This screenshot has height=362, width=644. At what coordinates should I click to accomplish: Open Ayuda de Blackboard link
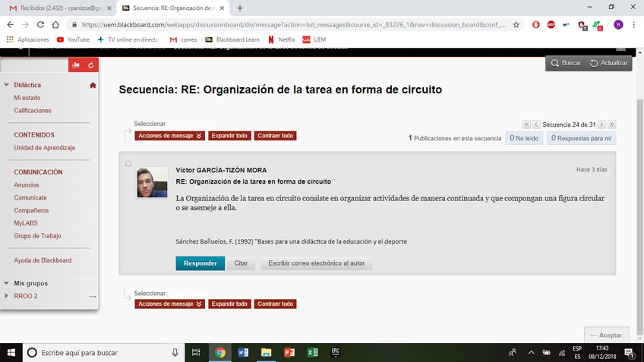pos(43,260)
